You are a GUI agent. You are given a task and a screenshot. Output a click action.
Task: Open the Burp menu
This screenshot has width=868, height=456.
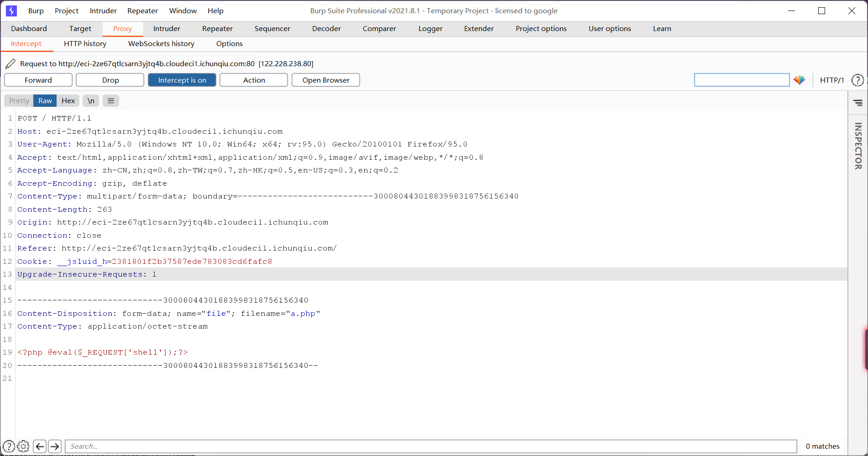[x=36, y=10]
